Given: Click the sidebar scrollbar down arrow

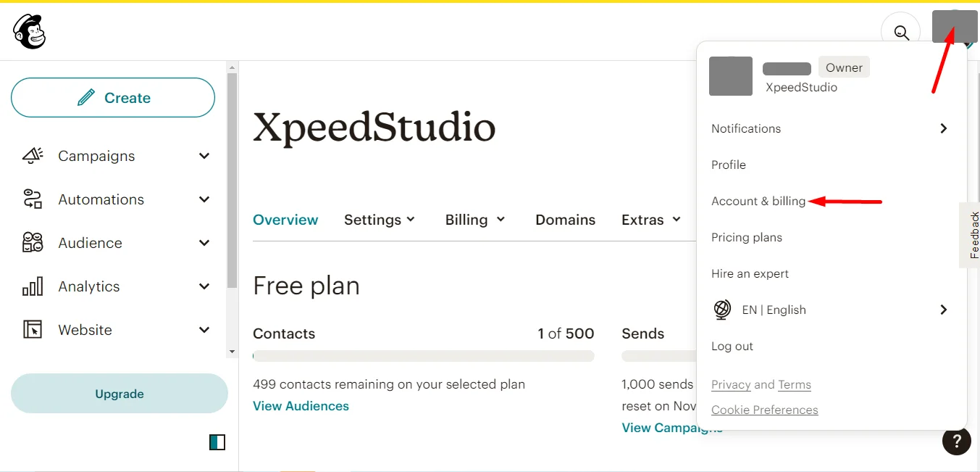Looking at the screenshot, I should [232, 352].
